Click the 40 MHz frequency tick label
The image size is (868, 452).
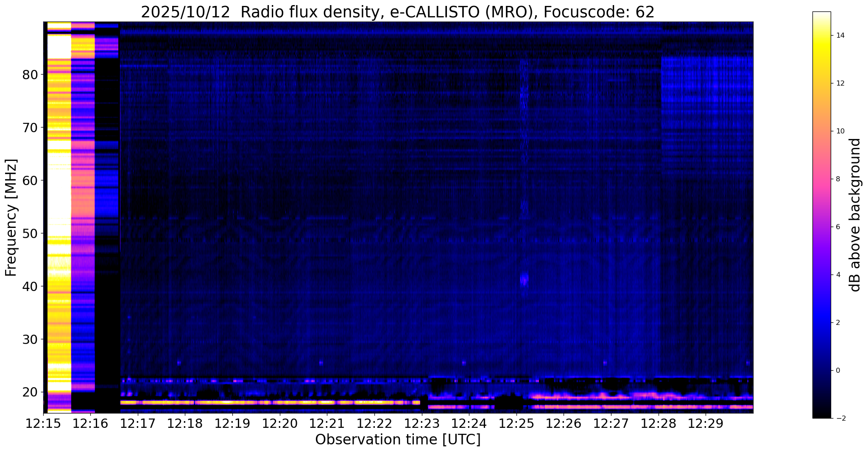click(x=30, y=286)
